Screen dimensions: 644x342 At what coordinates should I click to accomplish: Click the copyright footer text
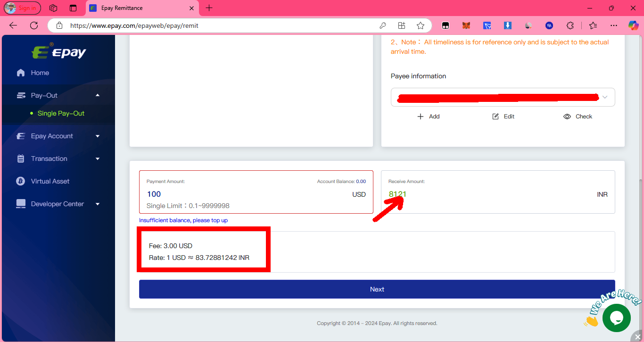[377, 323]
